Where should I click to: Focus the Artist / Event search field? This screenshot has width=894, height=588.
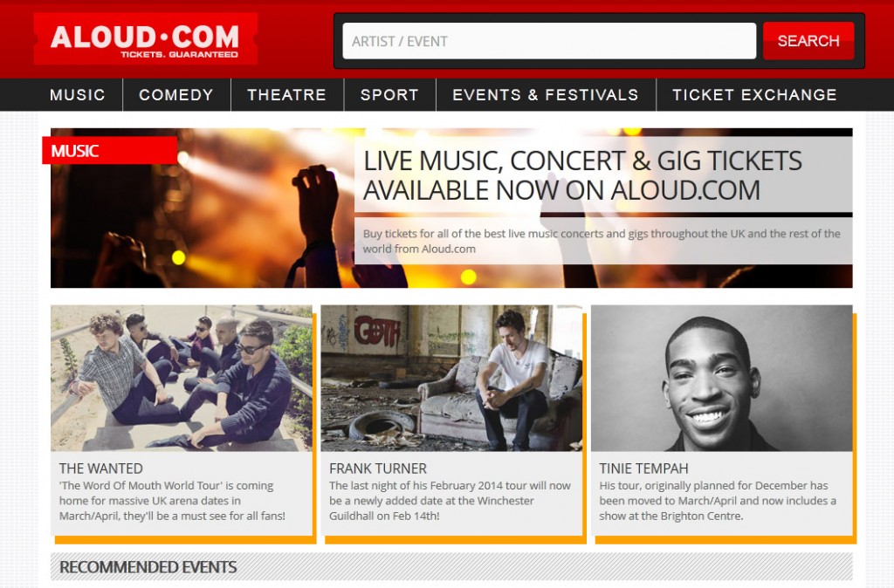pyautogui.click(x=549, y=41)
